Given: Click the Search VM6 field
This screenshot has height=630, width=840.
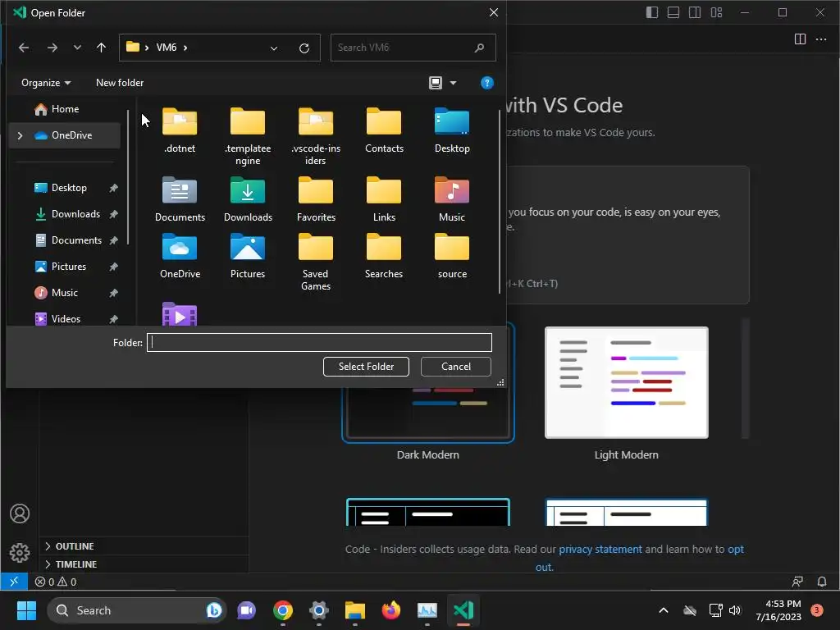Looking at the screenshot, I should click(x=413, y=48).
